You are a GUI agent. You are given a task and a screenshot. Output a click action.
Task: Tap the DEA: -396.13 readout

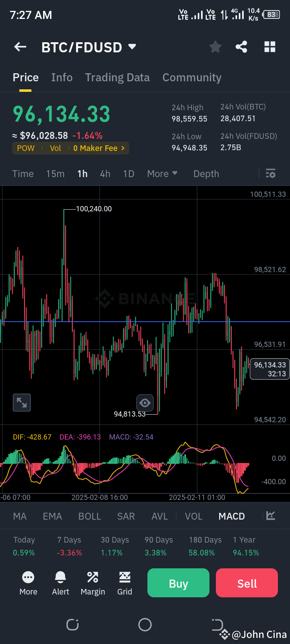coord(80,437)
